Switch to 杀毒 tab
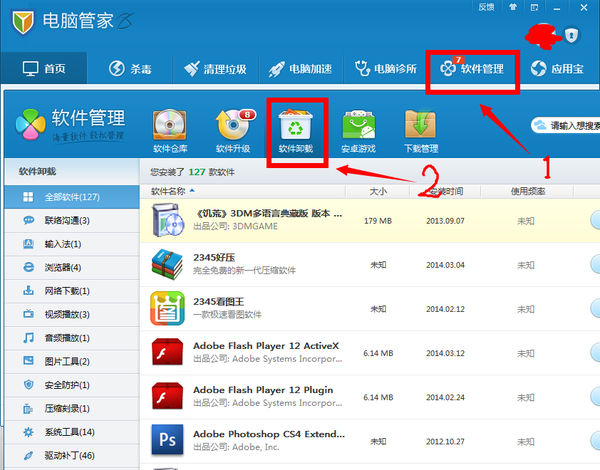This screenshot has width=600, height=470. click(x=130, y=69)
